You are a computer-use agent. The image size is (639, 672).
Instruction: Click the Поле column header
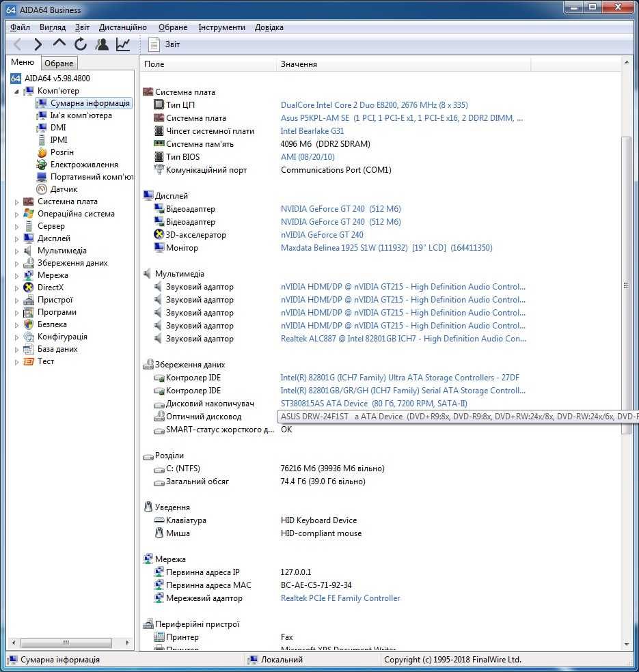tap(208, 64)
